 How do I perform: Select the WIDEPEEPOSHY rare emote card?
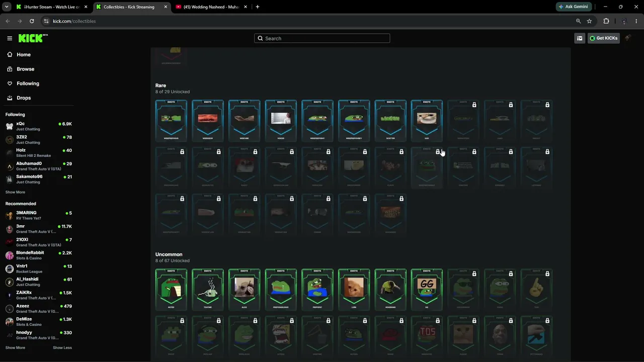click(317, 121)
